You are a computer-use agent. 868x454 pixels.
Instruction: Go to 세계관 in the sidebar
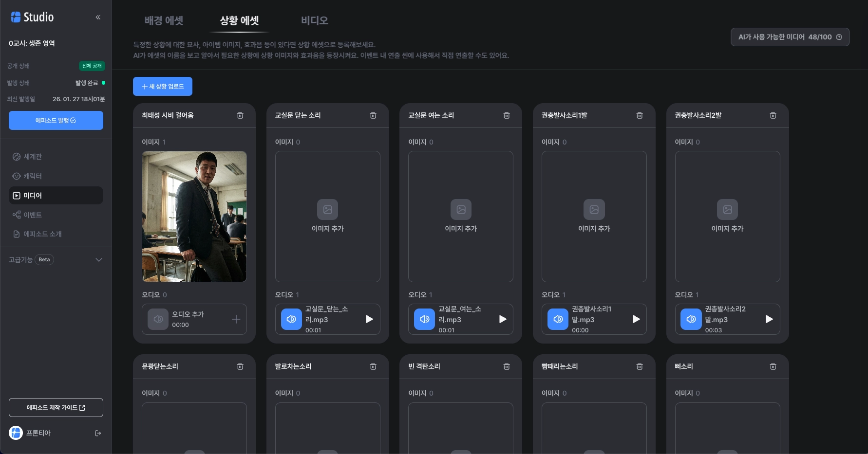tap(56, 157)
